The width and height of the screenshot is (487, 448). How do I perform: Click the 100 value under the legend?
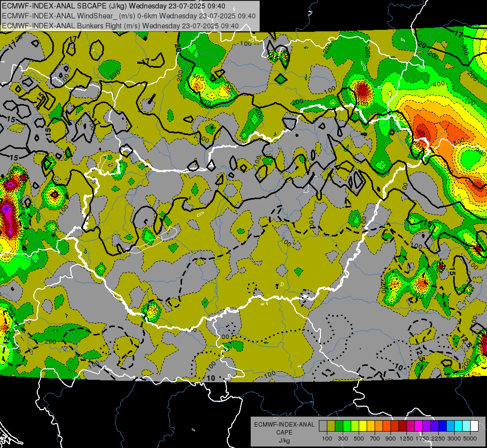click(327, 439)
